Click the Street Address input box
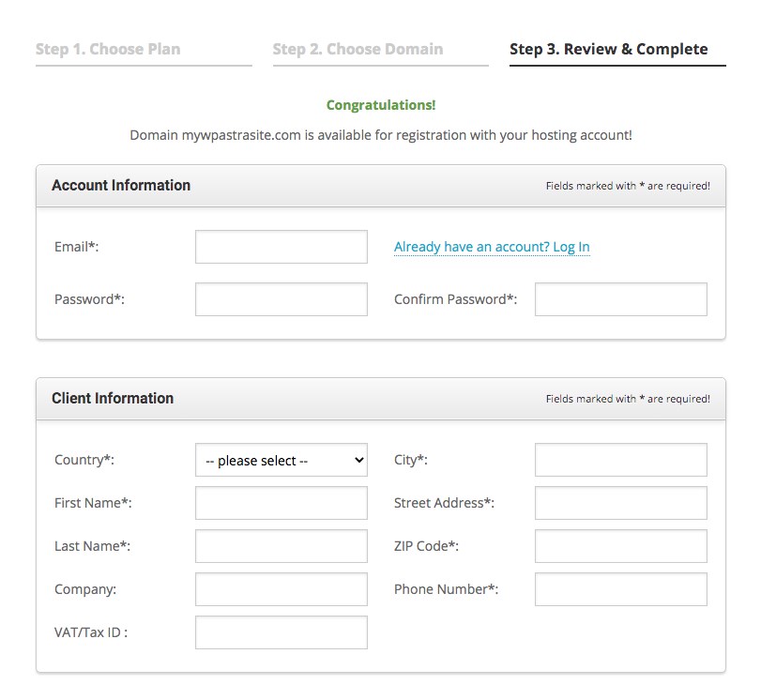Viewport: 761px width, 700px height. click(620, 503)
